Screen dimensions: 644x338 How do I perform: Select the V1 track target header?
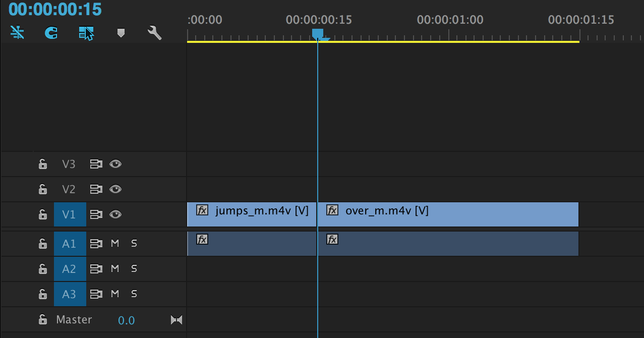tap(70, 214)
